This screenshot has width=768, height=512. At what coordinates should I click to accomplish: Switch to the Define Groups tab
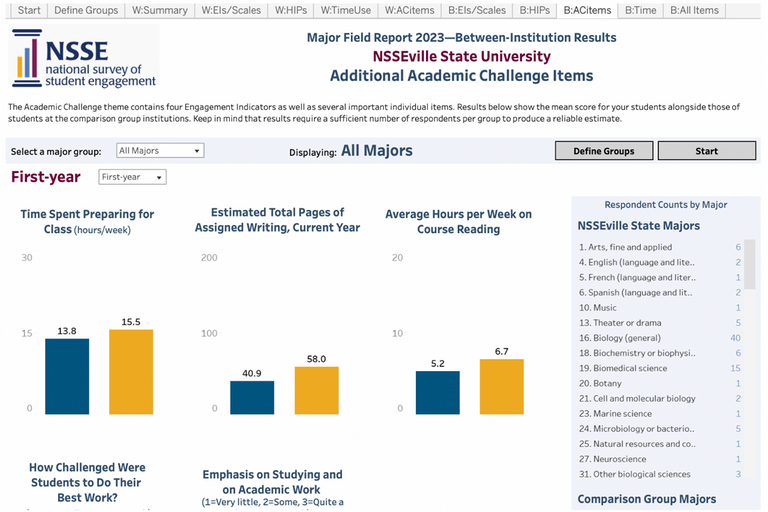[86, 10]
